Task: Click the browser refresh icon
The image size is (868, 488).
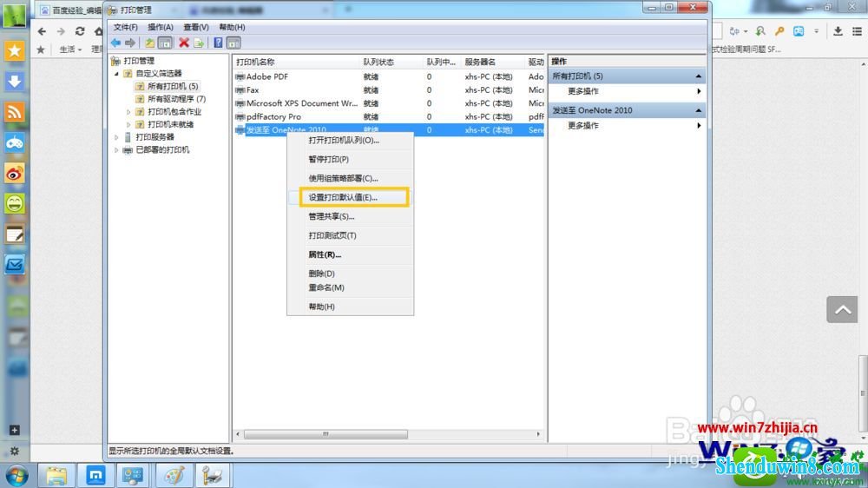Action: 80,31
